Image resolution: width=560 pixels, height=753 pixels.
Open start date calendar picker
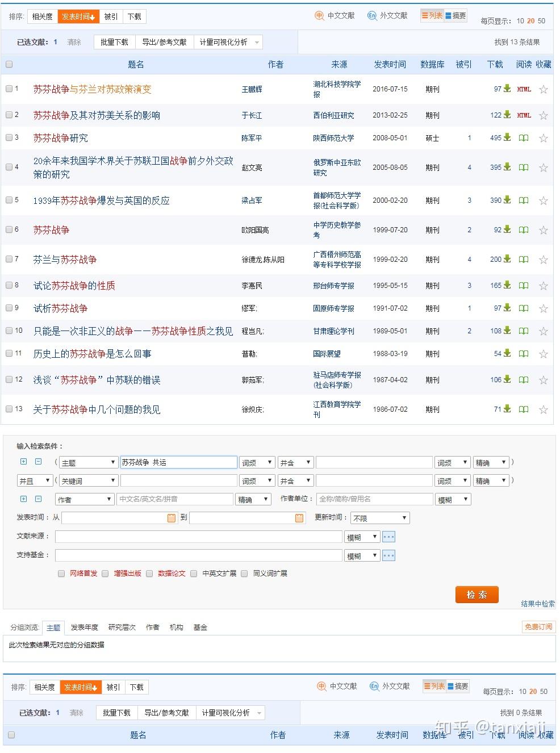pyautogui.click(x=172, y=518)
